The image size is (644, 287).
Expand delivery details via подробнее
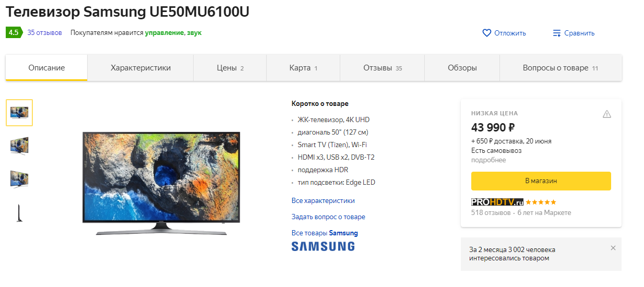(488, 160)
